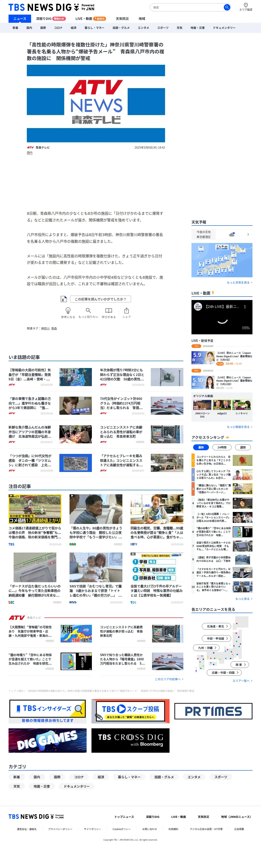
Task: Select the 地域 main tab
Action: click(142, 19)
